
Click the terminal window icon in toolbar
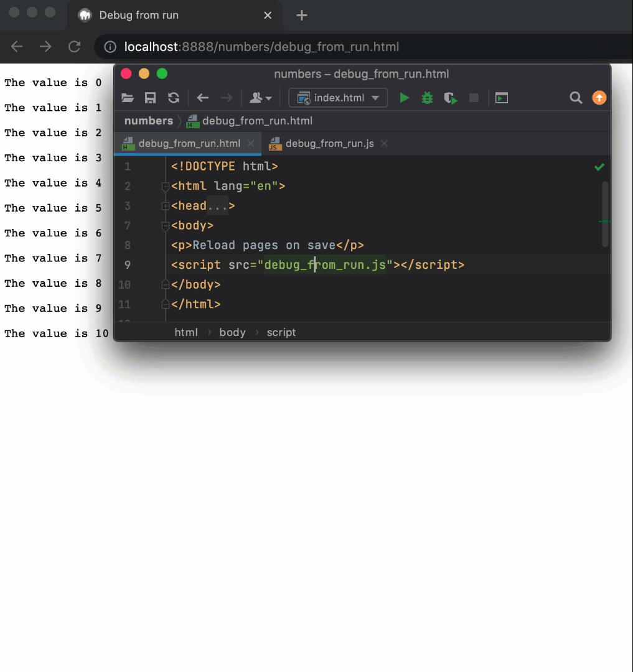pos(502,98)
